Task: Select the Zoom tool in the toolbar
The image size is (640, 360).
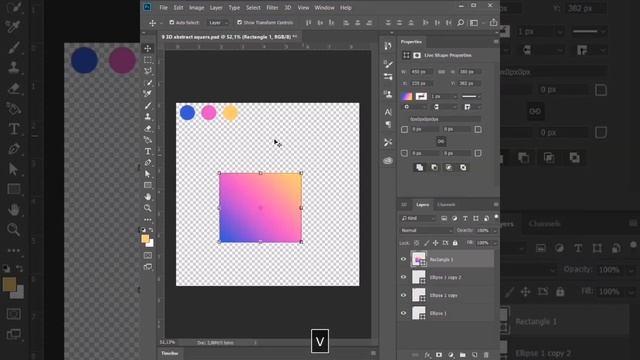Action: tap(148, 208)
